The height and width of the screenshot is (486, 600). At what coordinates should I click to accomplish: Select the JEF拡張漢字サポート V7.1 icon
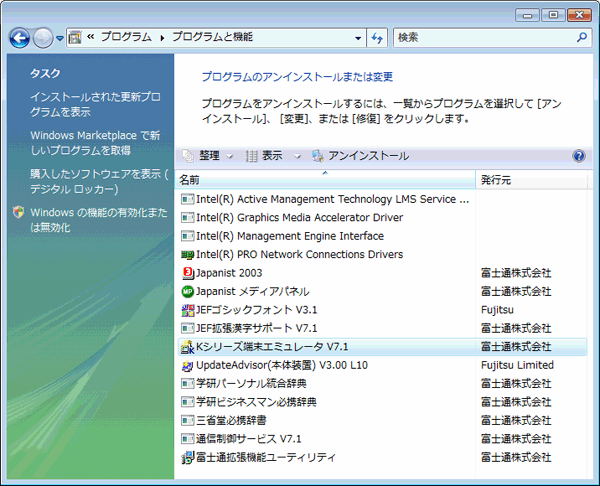(188, 328)
